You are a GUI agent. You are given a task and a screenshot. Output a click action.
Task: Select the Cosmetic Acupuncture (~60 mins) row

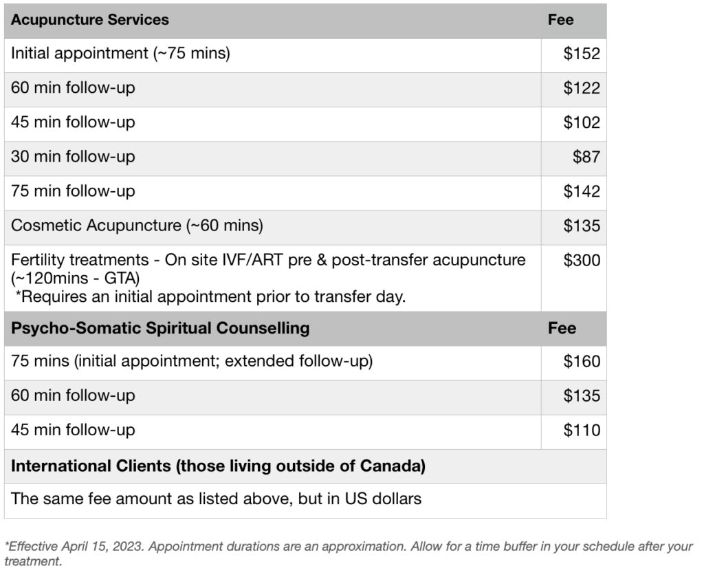[x=137, y=226]
